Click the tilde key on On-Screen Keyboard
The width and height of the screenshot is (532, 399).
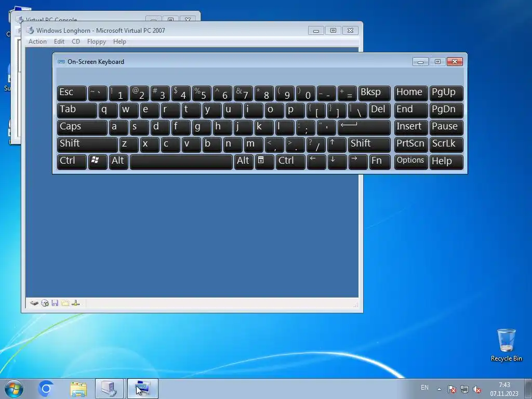click(x=98, y=94)
